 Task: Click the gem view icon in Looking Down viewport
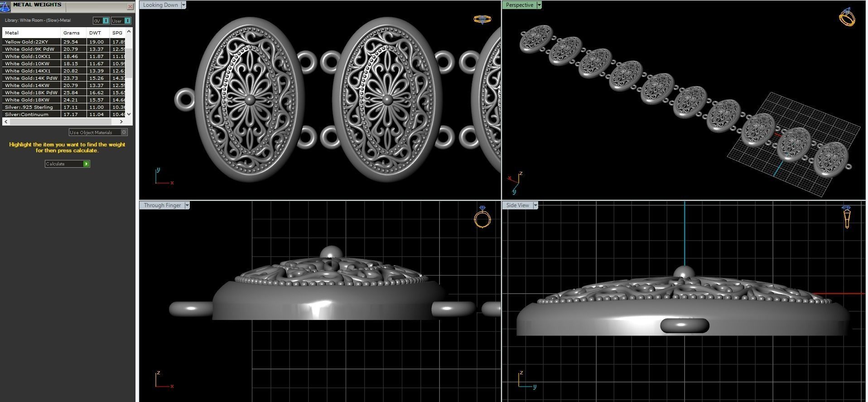pos(482,19)
